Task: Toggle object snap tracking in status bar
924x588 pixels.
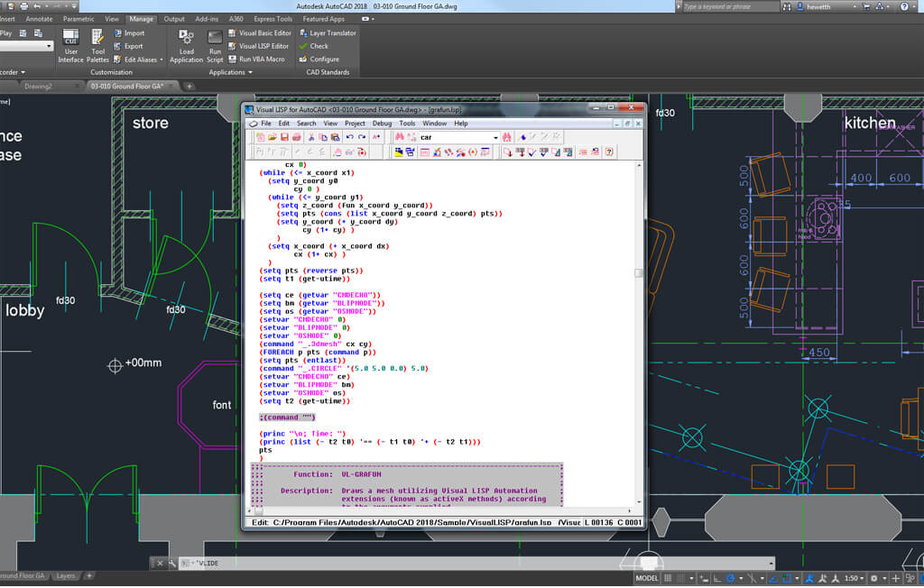Action: 773,579
